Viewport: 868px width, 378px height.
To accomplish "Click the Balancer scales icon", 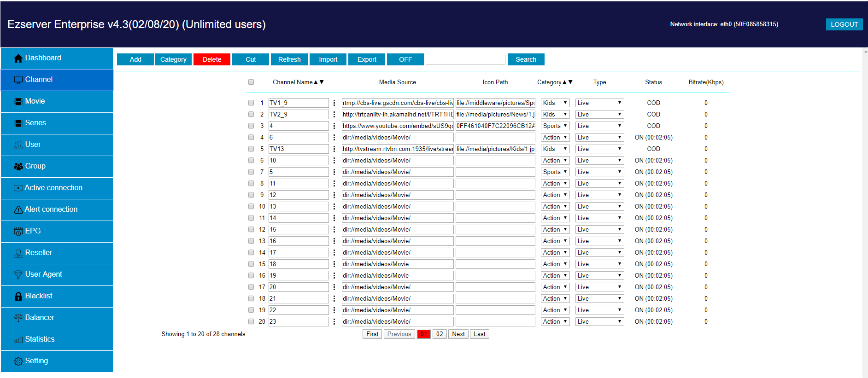I will [18, 318].
